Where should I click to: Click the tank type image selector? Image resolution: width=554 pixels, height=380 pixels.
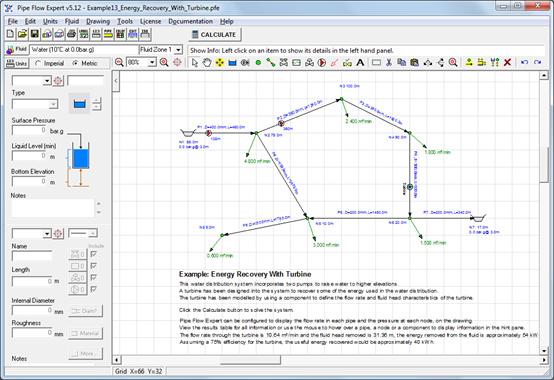[x=79, y=104]
